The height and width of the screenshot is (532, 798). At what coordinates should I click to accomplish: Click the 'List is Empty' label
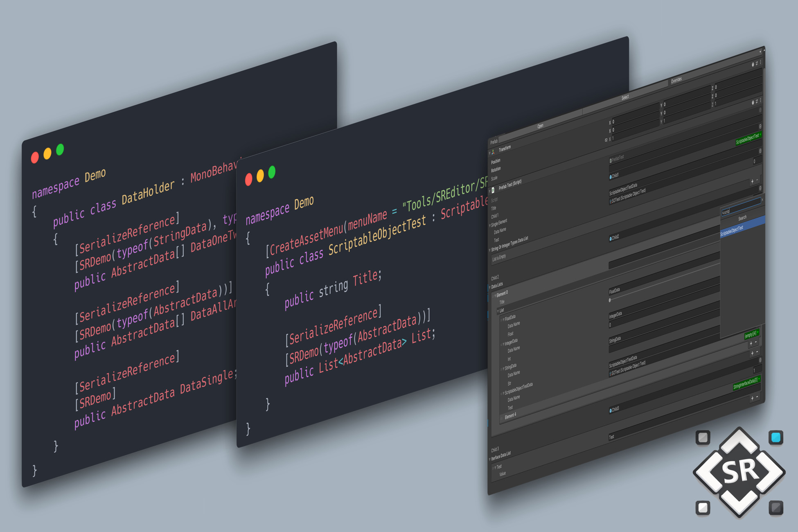(499, 257)
